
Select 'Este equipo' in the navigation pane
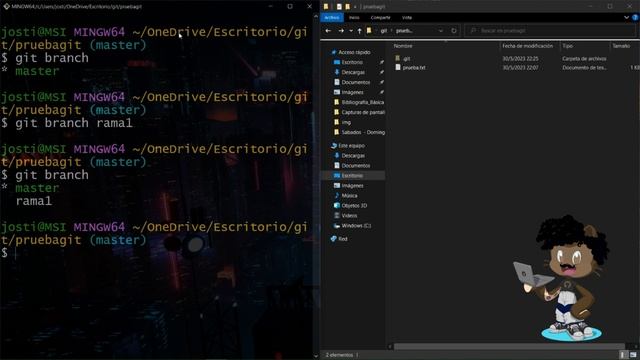[351, 146]
